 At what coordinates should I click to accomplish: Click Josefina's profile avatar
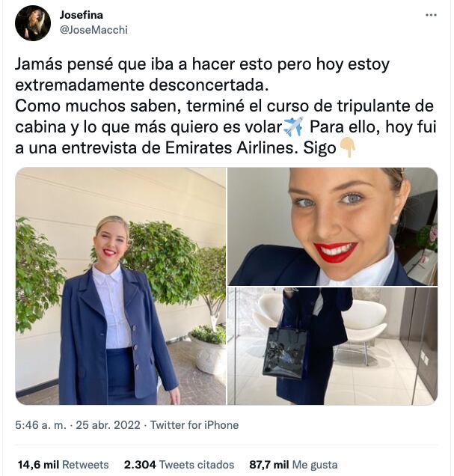click(x=33, y=23)
